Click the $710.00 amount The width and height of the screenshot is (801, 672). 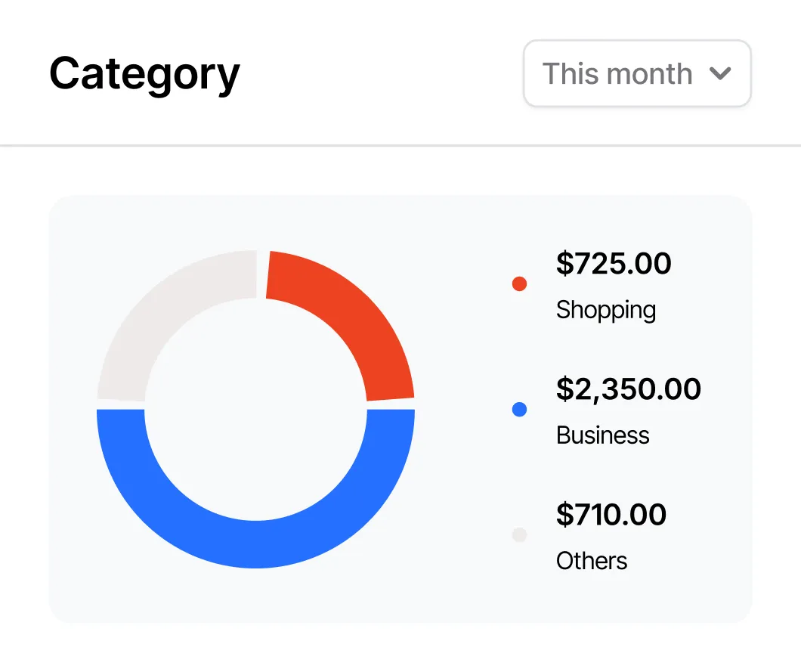point(611,514)
